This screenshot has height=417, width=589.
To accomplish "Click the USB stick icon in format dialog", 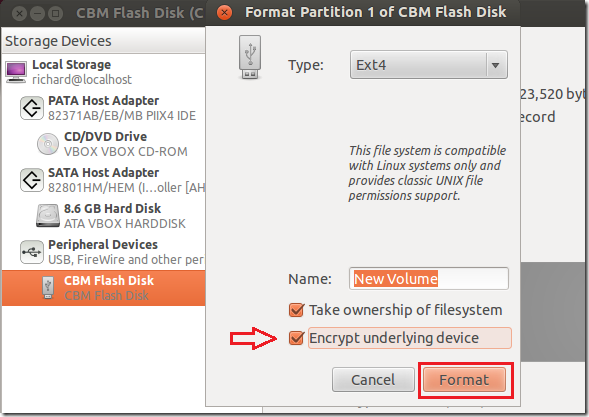I will click(x=250, y=57).
